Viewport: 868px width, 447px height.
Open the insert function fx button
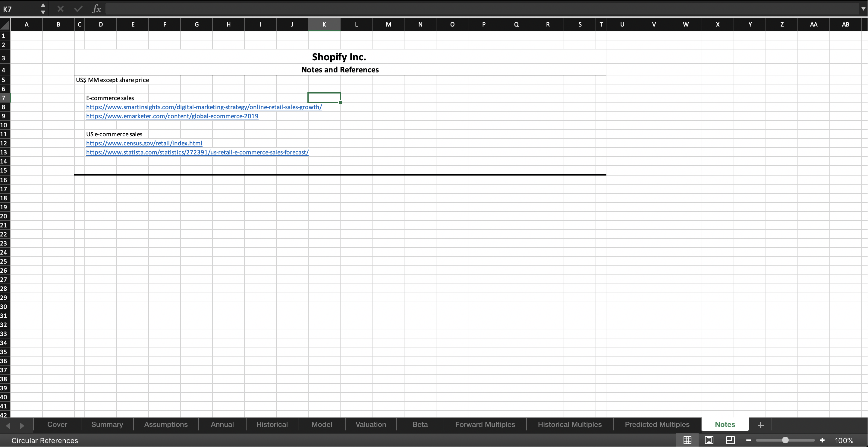pos(96,9)
